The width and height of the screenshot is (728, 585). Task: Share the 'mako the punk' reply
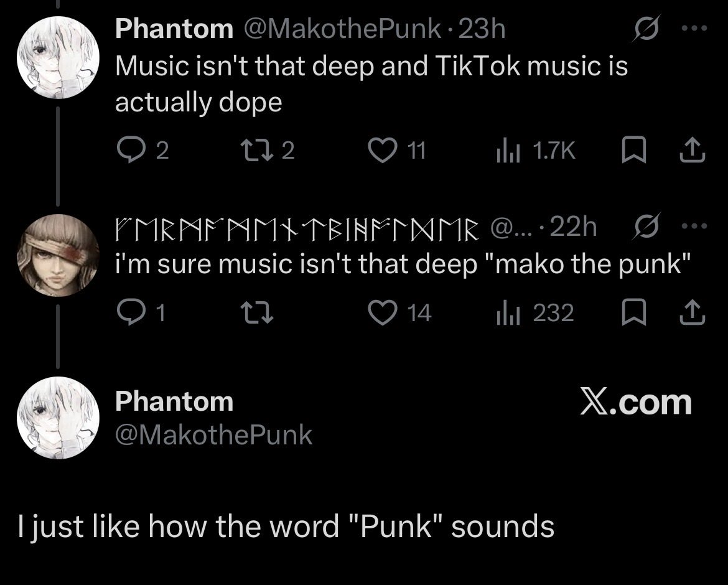point(693,312)
